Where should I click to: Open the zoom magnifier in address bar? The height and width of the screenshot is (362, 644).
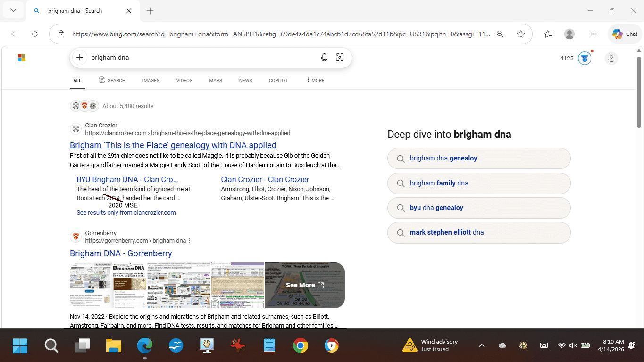click(x=500, y=34)
